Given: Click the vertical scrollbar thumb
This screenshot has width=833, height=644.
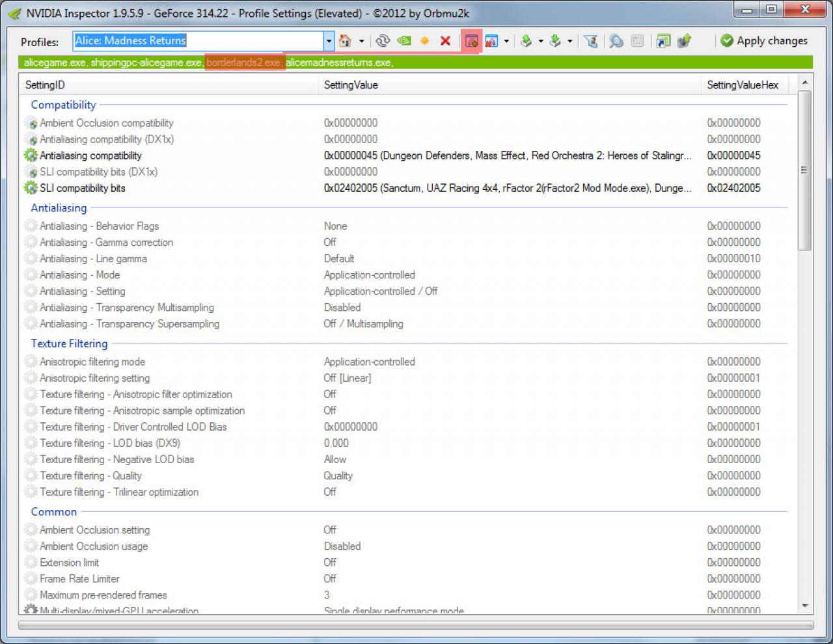Looking at the screenshot, I should pos(804,170).
